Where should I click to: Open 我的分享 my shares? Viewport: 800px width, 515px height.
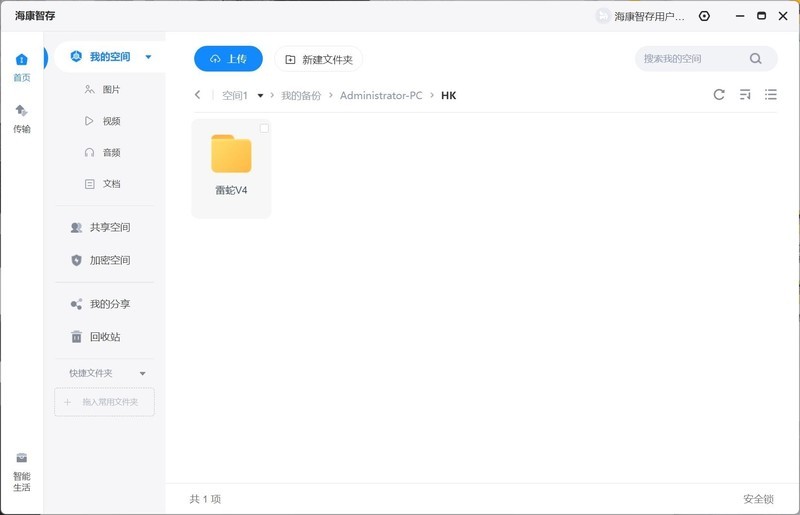101,304
